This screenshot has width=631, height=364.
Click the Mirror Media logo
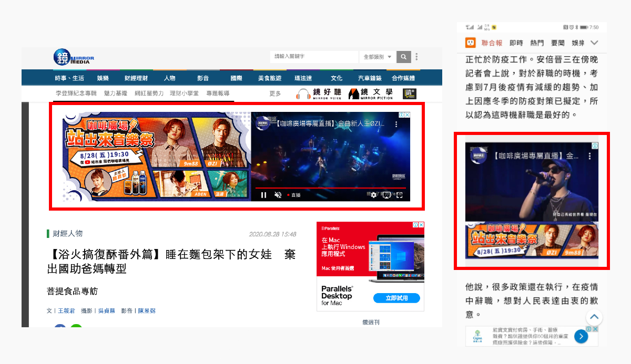[x=74, y=57]
